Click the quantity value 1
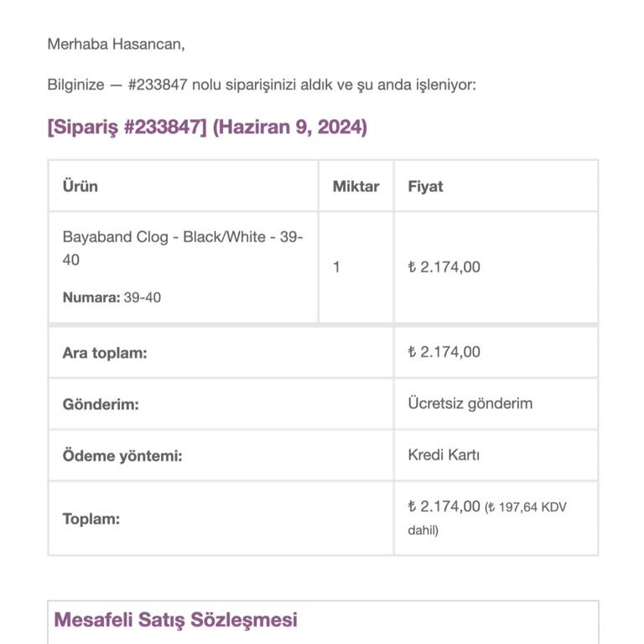 point(336,267)
